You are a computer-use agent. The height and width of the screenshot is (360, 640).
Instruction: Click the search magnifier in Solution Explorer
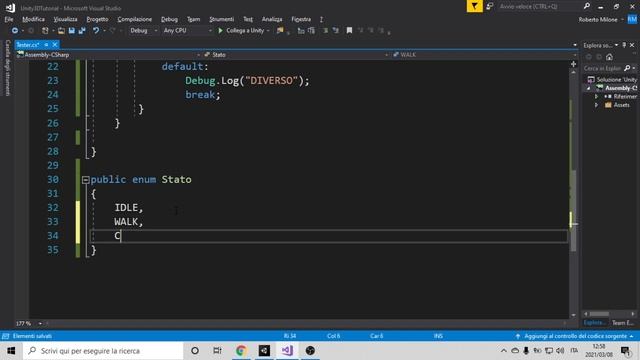627,68
